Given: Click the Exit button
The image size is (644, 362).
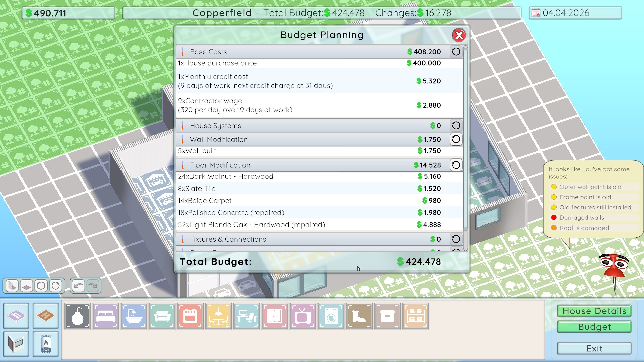Looking at the screenshot, I should [x=594, y=349].
